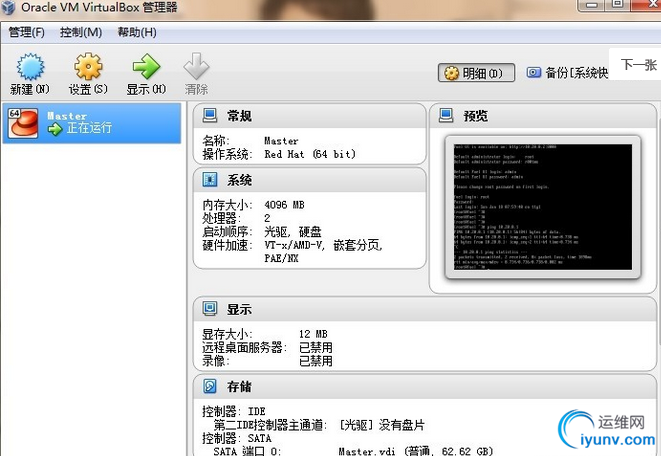Click the processor count value 2

267,218
